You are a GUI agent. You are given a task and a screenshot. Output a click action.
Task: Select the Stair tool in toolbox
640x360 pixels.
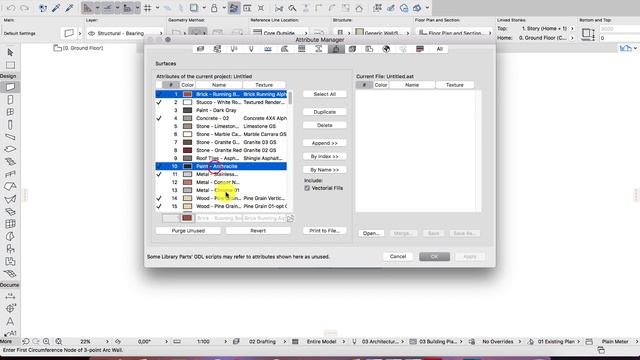(x=10, y=162)
